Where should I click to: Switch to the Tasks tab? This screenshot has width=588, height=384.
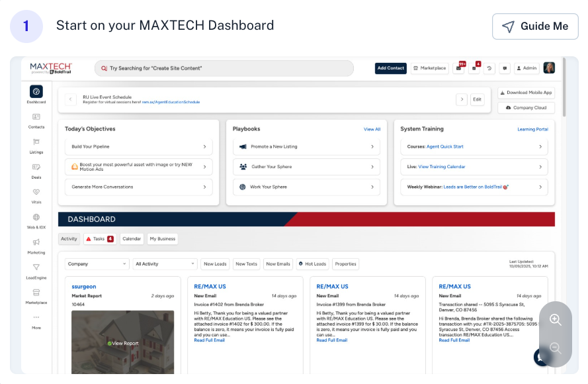[x=99, y=239]
